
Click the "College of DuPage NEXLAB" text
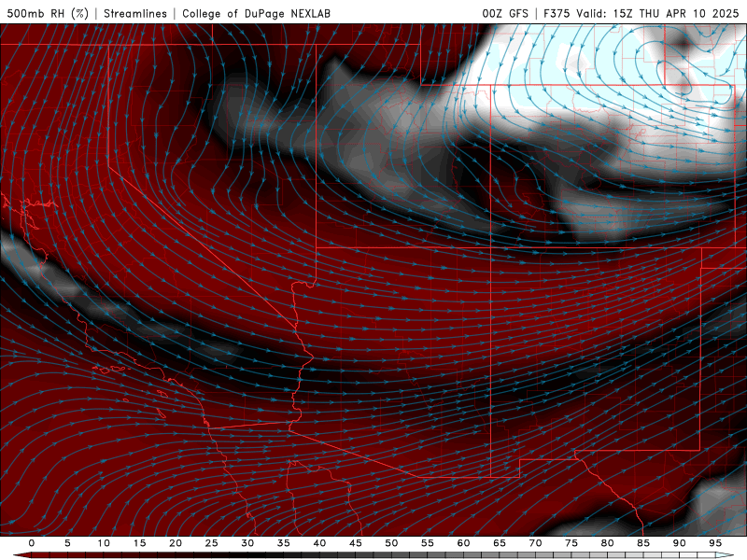[x=256, y=13]
